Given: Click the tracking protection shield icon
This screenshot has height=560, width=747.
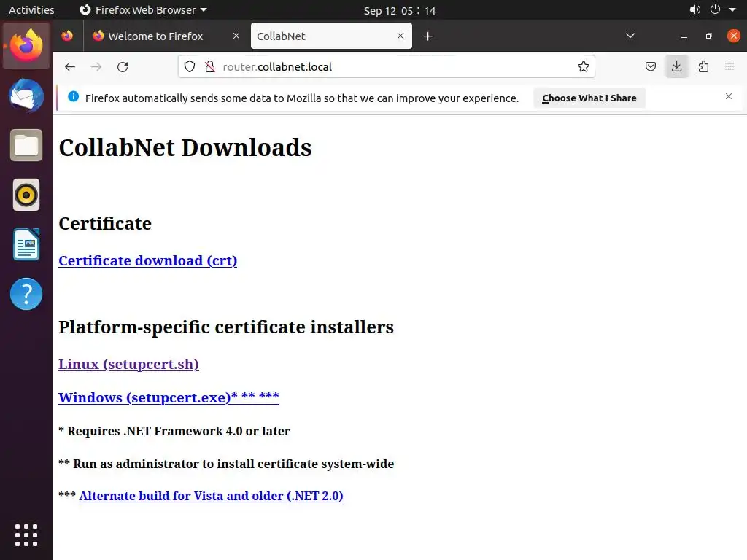Looking at the screenshot, I should pyautogui.click(x=190, y=67).
